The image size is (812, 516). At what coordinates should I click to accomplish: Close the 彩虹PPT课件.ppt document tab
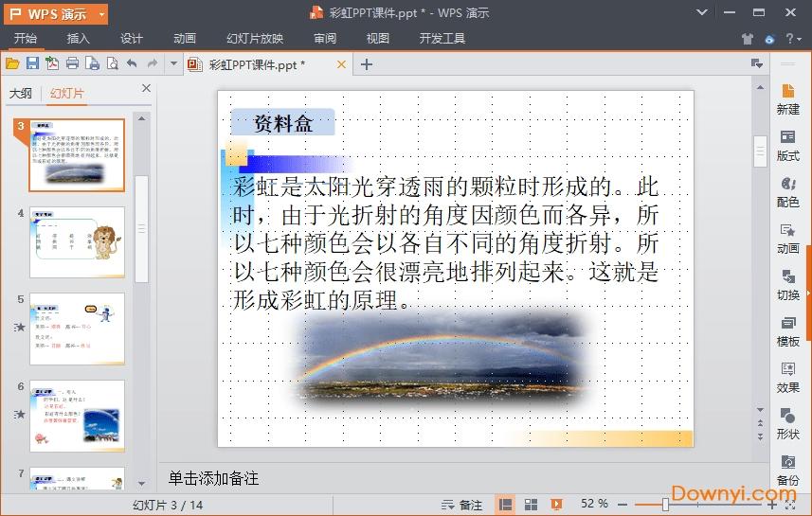click(x=341, y=64)
